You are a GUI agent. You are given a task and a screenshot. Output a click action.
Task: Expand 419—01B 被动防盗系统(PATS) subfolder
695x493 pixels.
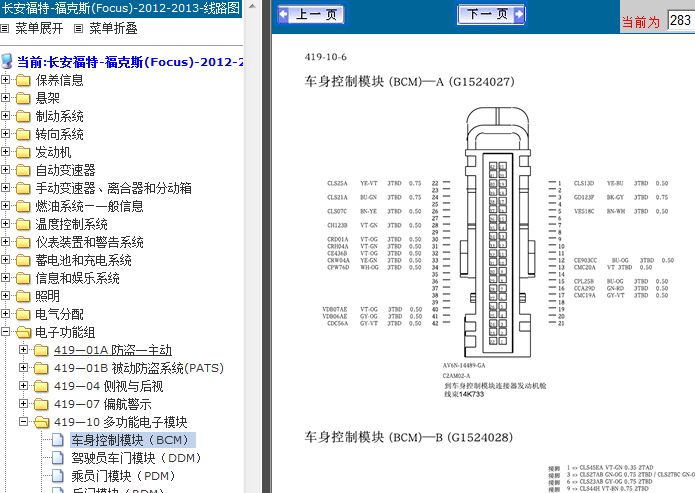pyautogui.click(x=23, y=368)
